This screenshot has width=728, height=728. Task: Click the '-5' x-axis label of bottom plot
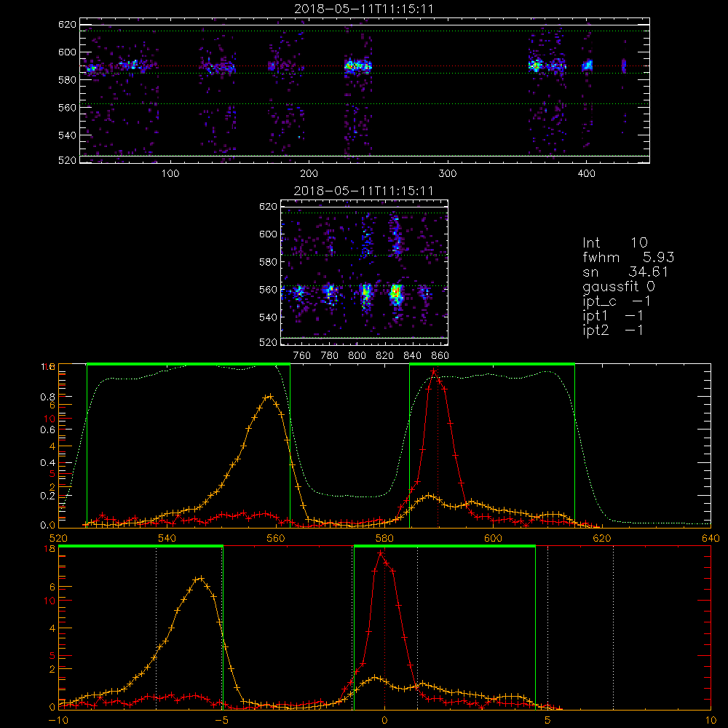click(222, 720)
